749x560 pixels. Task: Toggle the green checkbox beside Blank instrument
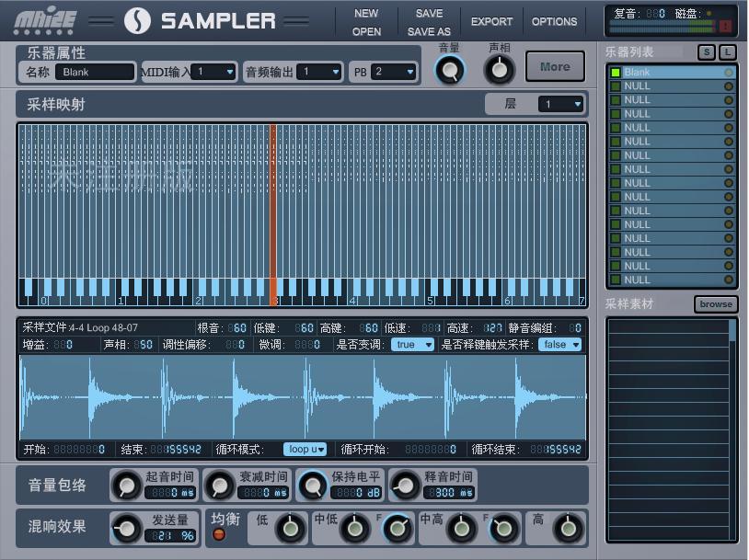[x=616, y=73]
